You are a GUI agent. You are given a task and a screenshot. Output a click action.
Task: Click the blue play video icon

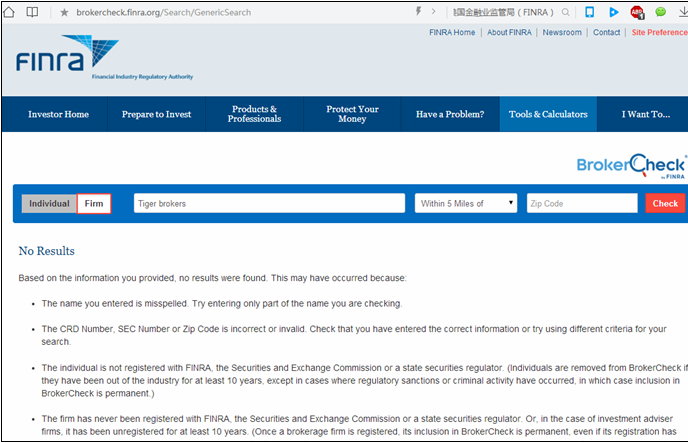point(613,12)
